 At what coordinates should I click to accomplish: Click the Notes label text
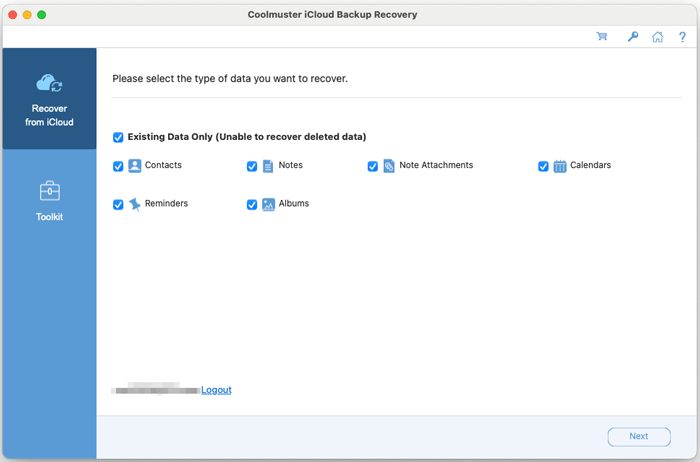pos(291,165)
